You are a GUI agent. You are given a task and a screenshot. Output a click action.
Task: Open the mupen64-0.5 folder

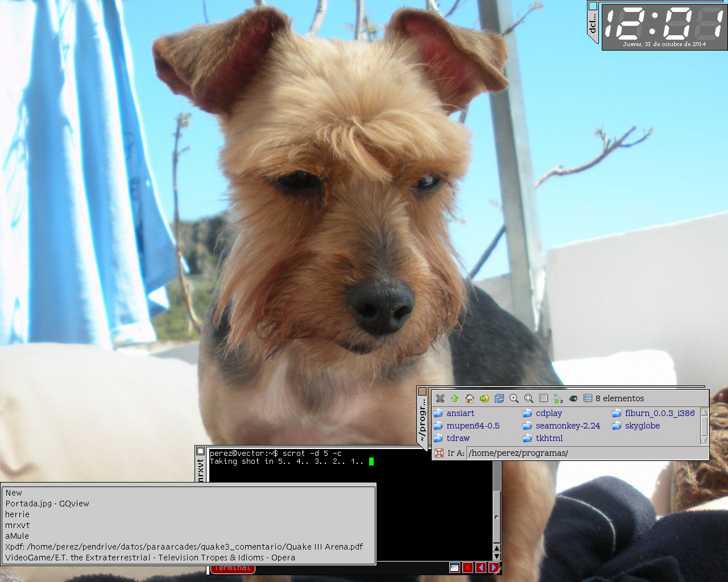pyautogui.click(x=466, y=426)
